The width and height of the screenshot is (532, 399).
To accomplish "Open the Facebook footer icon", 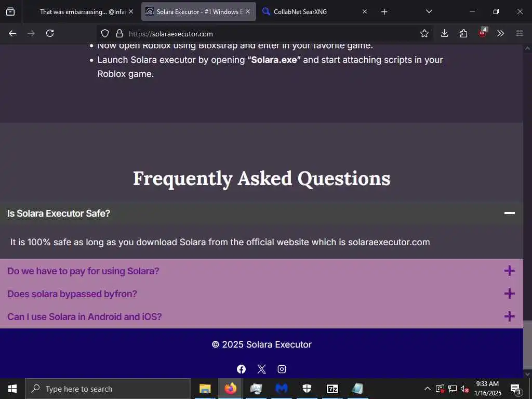I will 241,369.
